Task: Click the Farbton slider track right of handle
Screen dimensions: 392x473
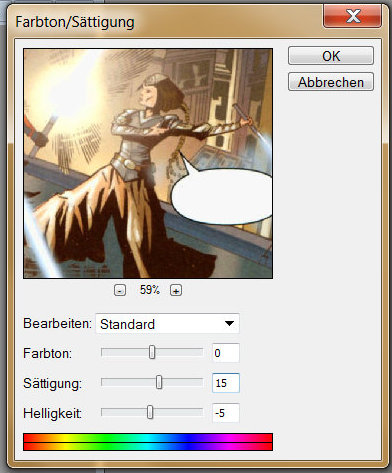Action: point(179,352)
